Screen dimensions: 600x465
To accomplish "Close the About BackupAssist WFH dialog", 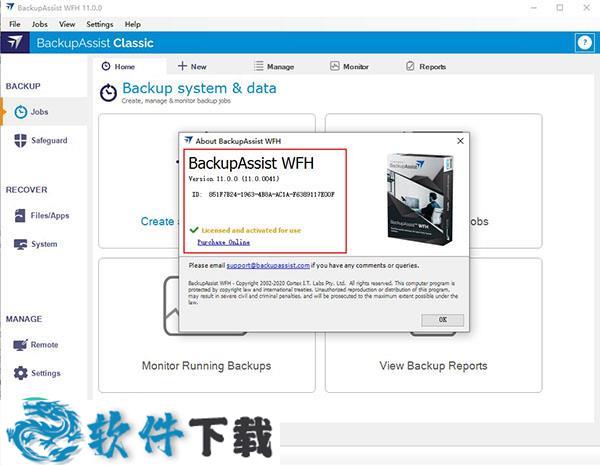I will pos(460,141).
